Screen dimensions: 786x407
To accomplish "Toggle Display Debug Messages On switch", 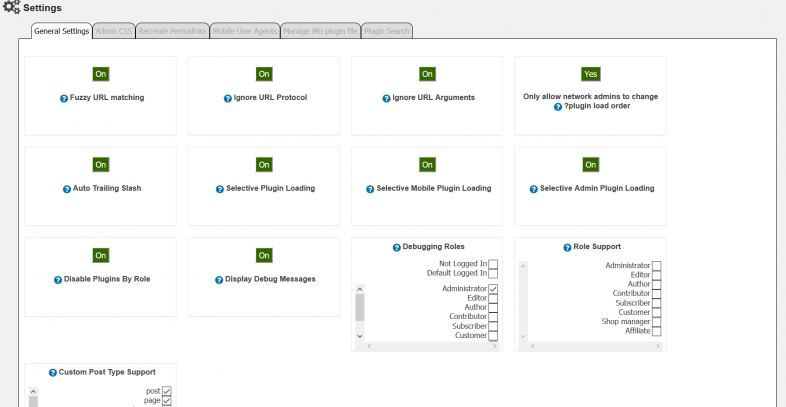I will [x=264, y=256].
